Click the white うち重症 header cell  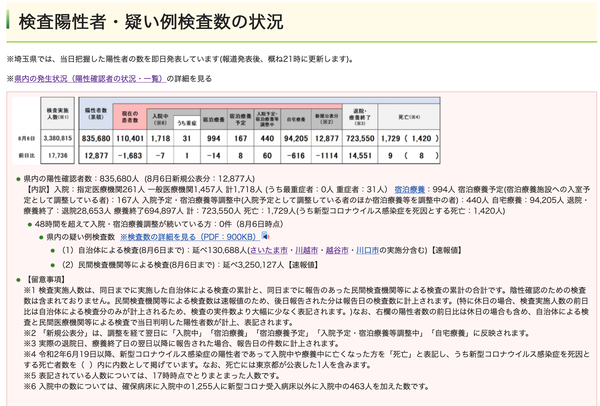pyautogui.click(x=187, y=123)
